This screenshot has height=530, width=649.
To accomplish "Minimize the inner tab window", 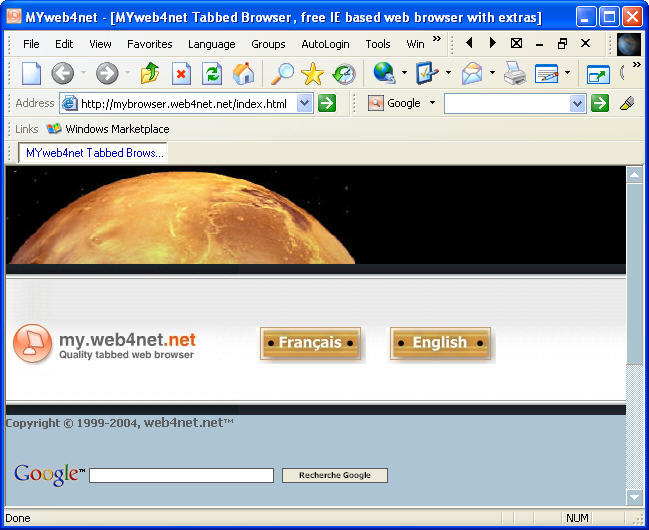I will 539,43.
